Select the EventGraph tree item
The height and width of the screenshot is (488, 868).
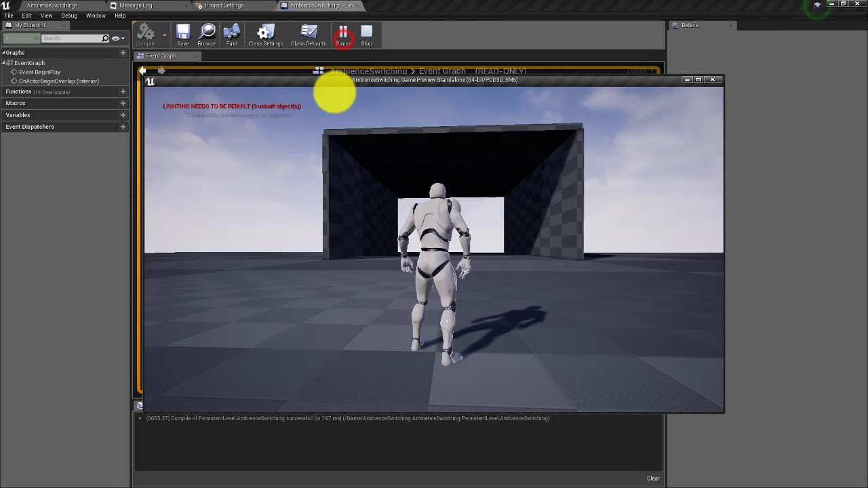29,63
